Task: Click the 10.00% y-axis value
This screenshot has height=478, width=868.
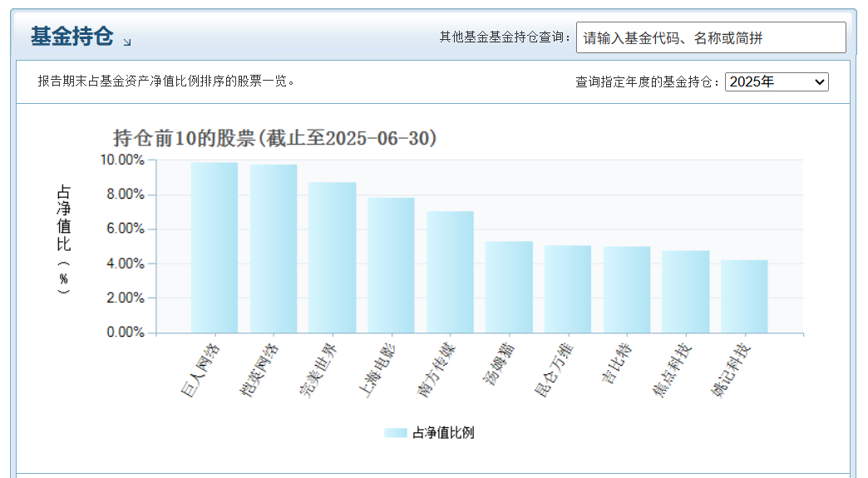Action: 121,160
